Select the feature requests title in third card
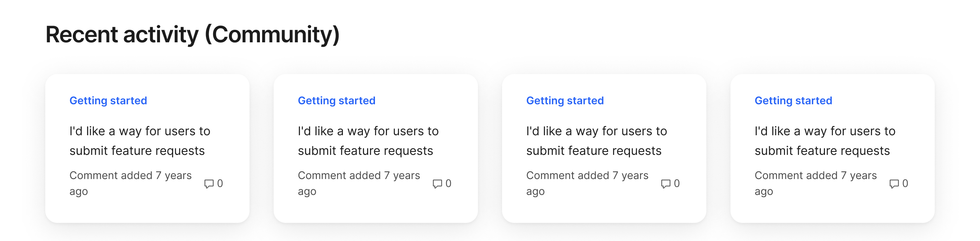The image size is (980, 241). click(596, 141)
